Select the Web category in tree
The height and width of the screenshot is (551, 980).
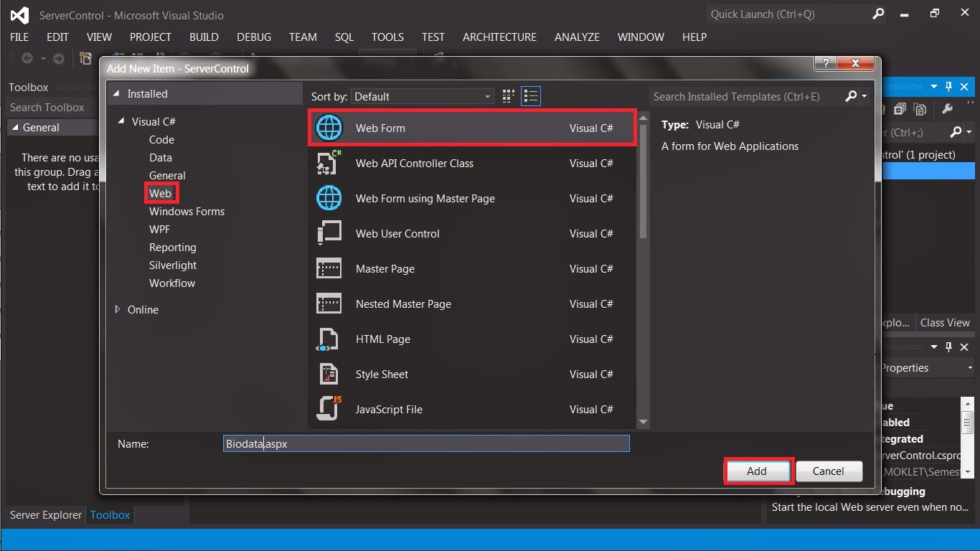coord(160,194)
